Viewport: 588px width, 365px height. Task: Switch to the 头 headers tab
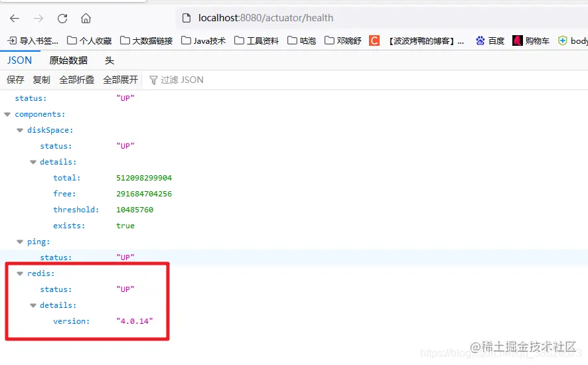(109, 60)
